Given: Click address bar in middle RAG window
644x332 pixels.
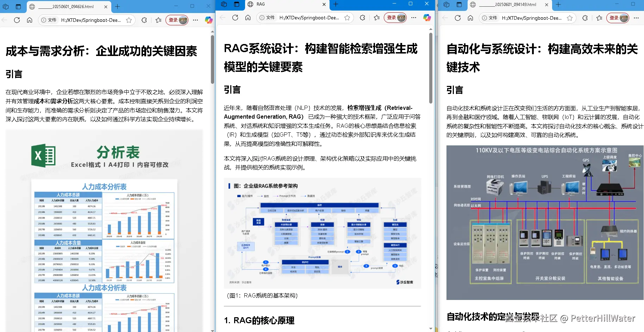Looking at the screenshot, I should pos(305,18).
